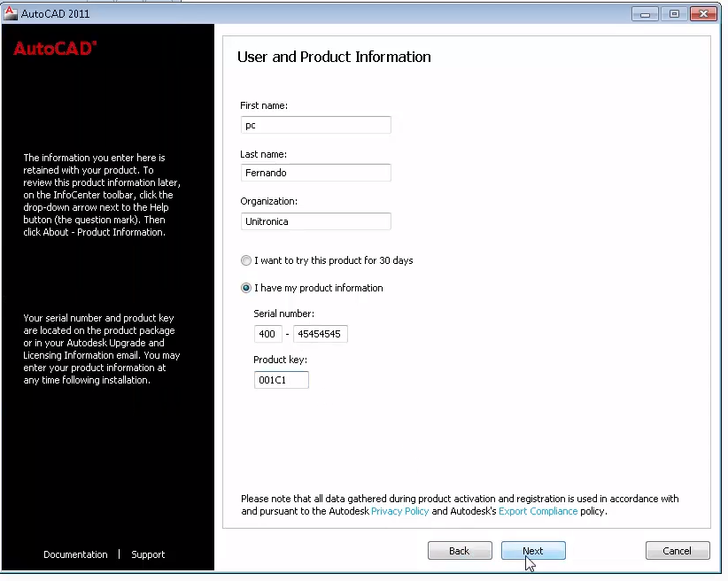Click the First name input field
The width and height of the screenshot is (728, 581).
[x=315, y=125]
